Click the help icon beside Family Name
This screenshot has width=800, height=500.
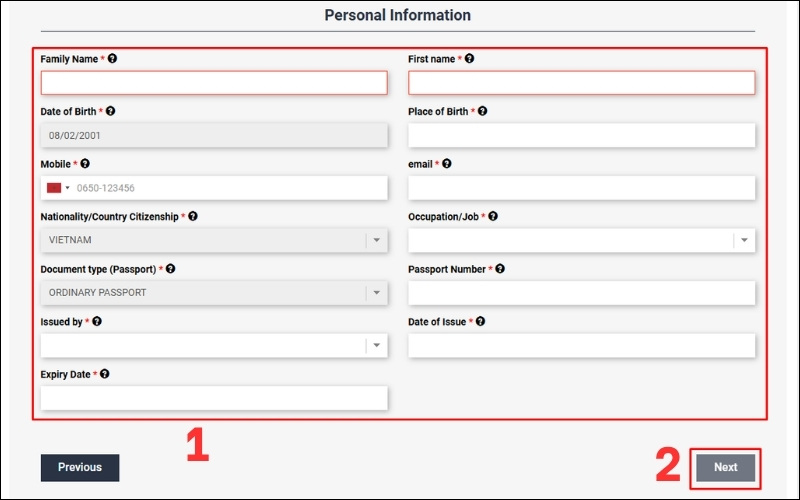pyautogui.click(x=112, y=59)
